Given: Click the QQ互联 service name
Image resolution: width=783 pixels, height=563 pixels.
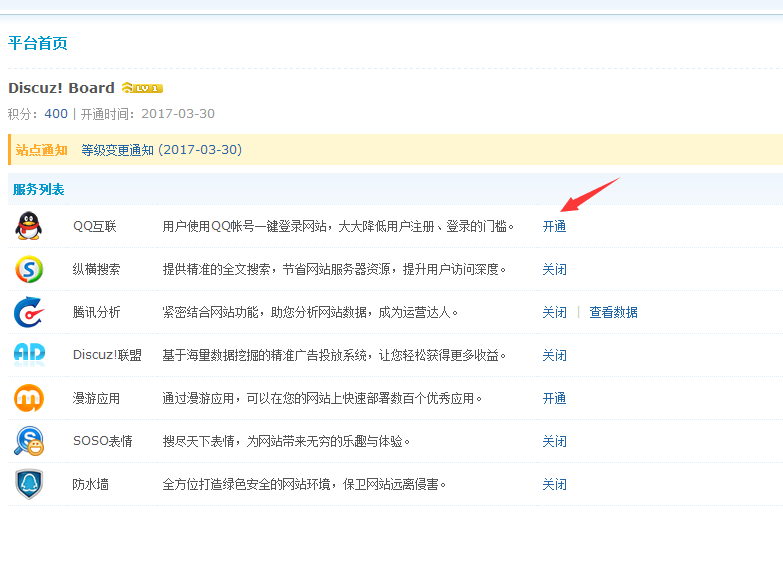Looking at the screenshot, I should (94, 227).
